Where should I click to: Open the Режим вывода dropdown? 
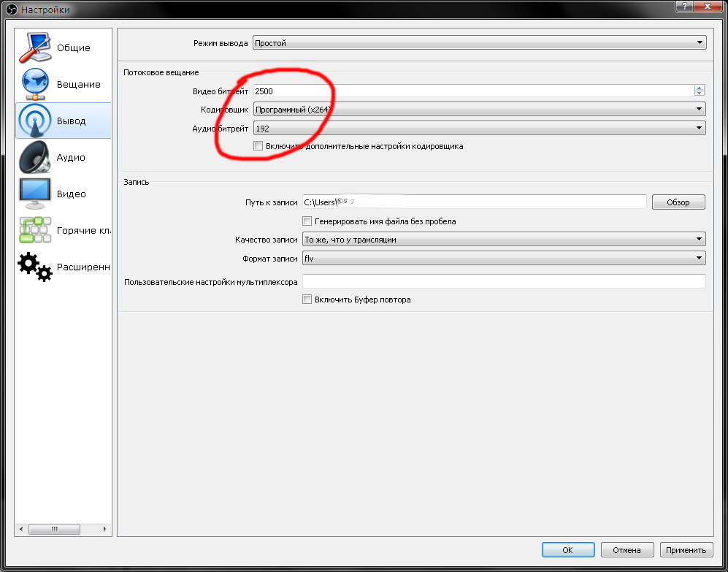point(479,43)
